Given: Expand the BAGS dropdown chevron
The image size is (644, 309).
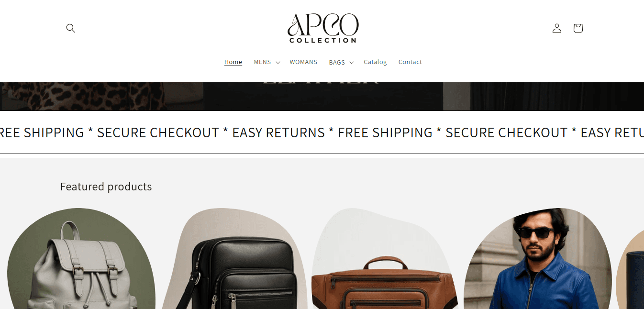Looking at the screenshot, I should click(352, 63).
